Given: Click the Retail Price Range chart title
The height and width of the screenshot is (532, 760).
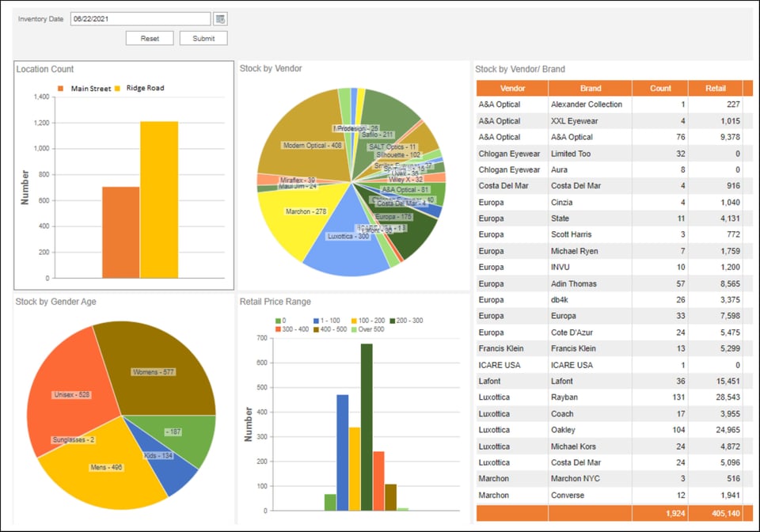Looking at the screenshot, I should (275, 302).
